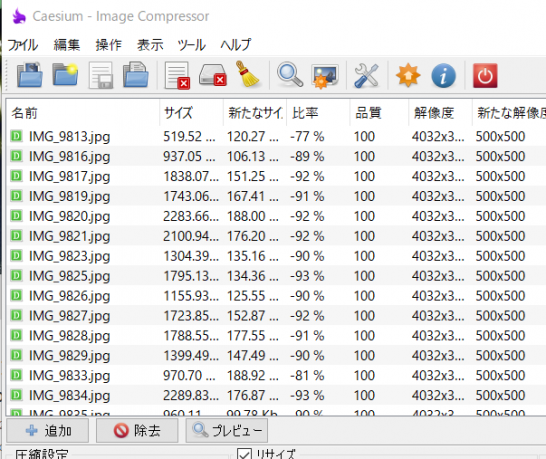Click the 除去 button
This screenshot has height=459, width=546.
tap(137, 431)
